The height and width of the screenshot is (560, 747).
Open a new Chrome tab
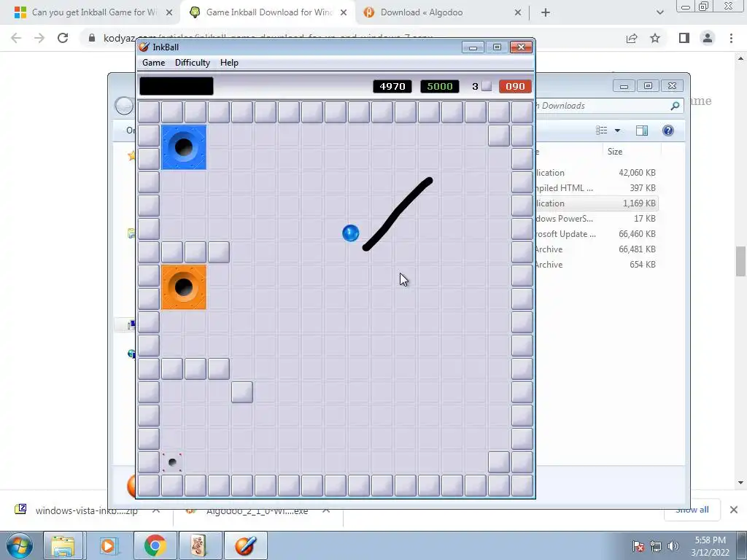pyautogui.click(x=546, y=12)
